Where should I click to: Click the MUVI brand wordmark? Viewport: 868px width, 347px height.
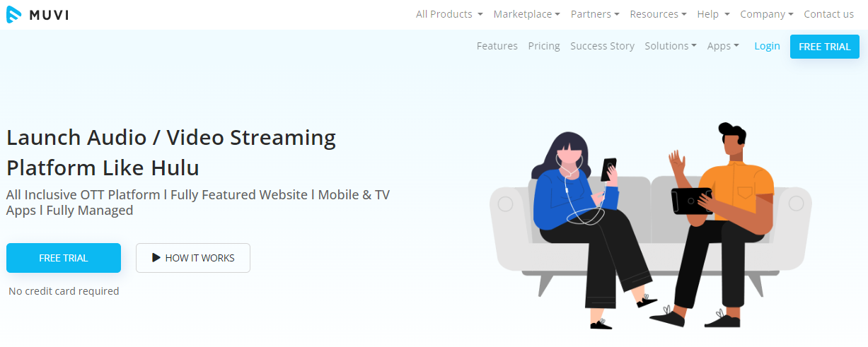pos(49,14)
